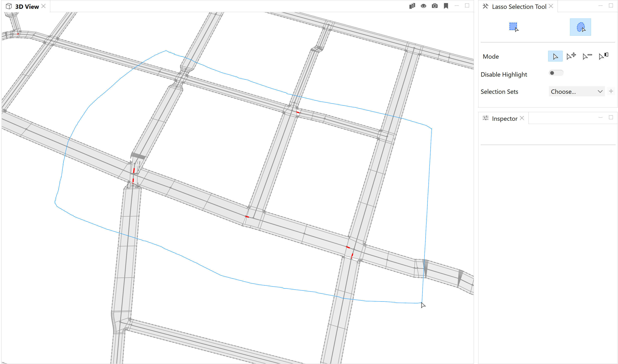Screen dimensions: 618x364
Task: Expand the Inspector panel to full size
Action: coord(611,117)
